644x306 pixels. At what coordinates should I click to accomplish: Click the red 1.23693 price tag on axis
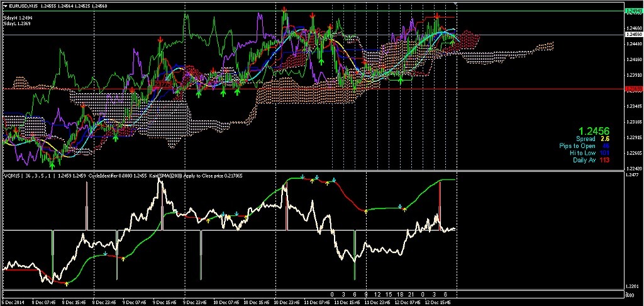(633, 89)
